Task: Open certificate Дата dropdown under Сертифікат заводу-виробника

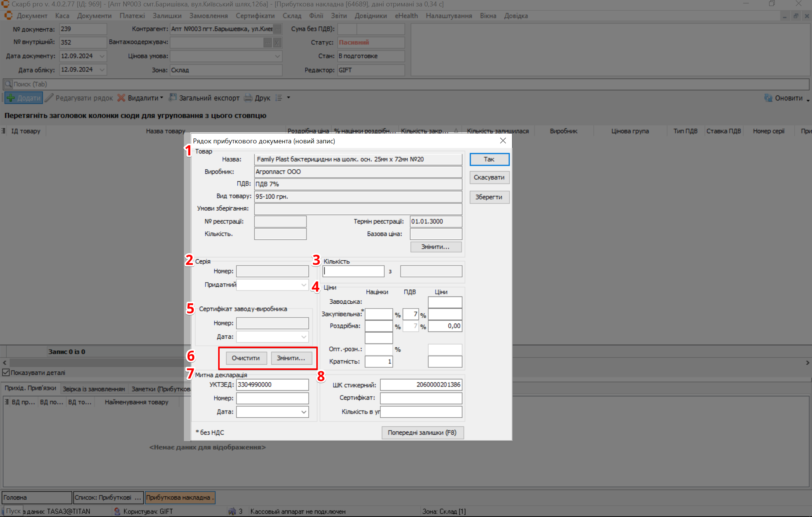Action: [x=304, y=337]
